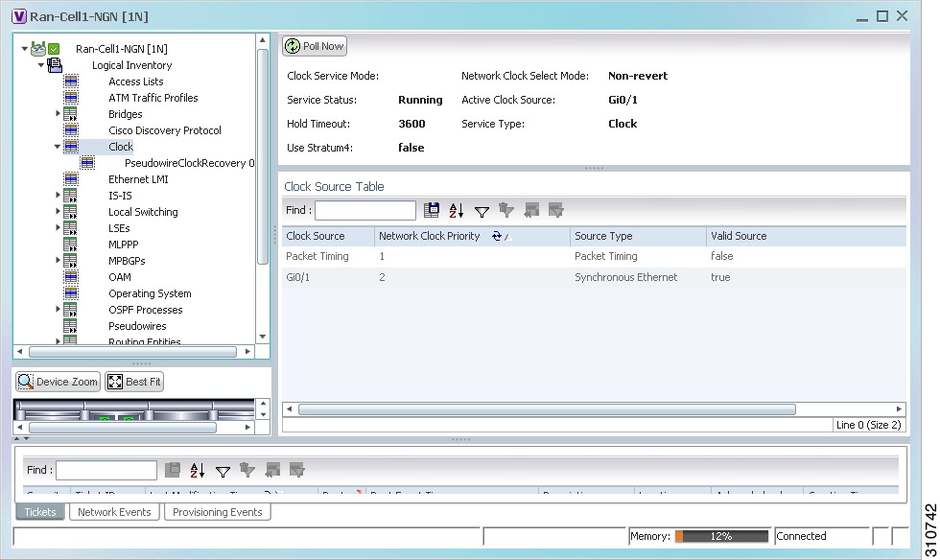Viewport: 940px width, 560px height.
Task: Sort by Valid Source column header
Action: pyautogui.click(x=806, y=236)
